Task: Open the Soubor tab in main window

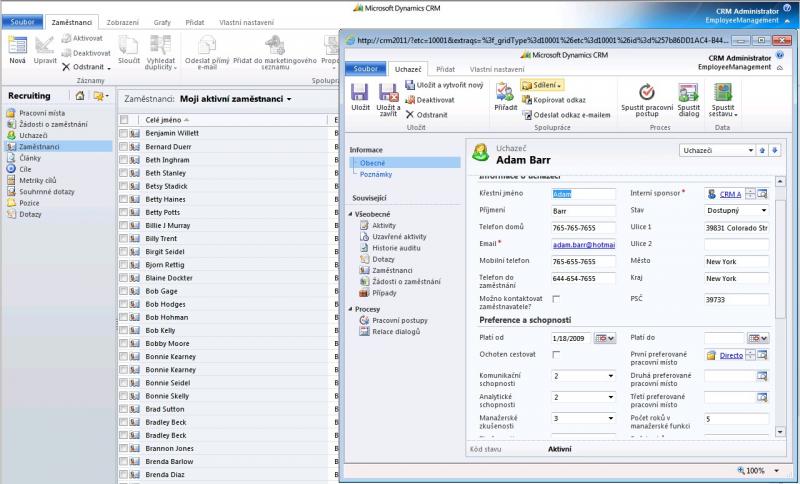Action: coord(22,22)
